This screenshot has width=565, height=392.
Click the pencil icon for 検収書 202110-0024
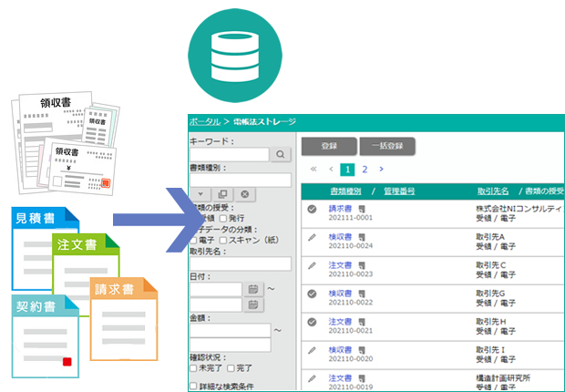(312, 238)
